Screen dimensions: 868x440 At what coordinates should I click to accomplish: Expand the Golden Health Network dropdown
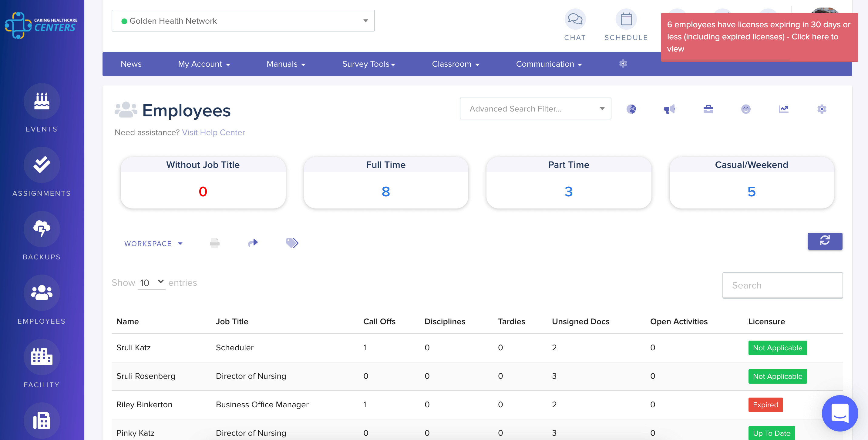[243, 21]
